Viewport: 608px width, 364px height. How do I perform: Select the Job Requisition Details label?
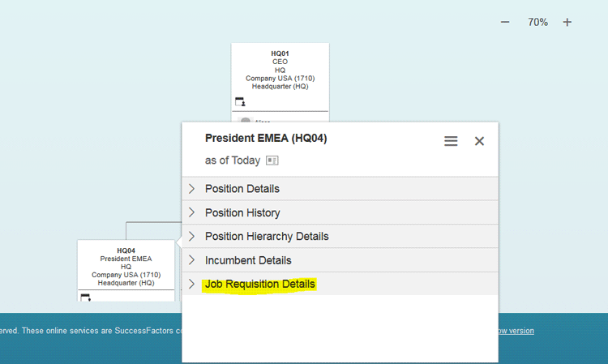(259, 285)
